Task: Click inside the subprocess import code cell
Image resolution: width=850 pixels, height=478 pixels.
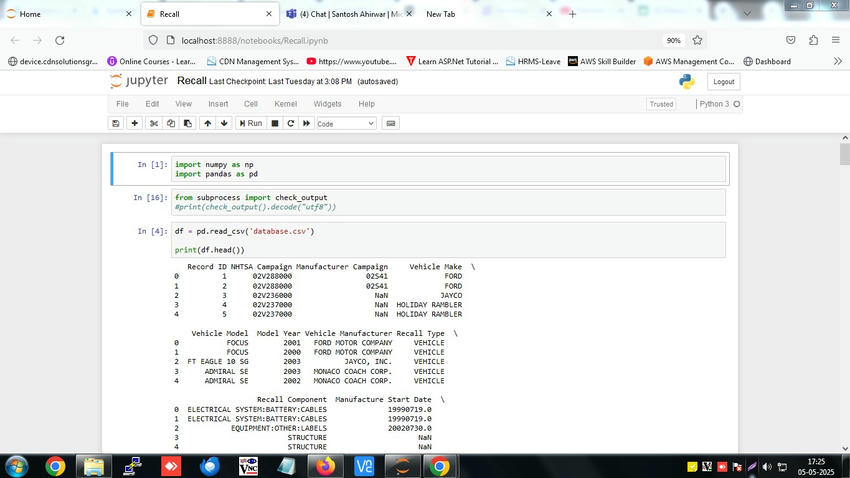Action: (448, 202)
